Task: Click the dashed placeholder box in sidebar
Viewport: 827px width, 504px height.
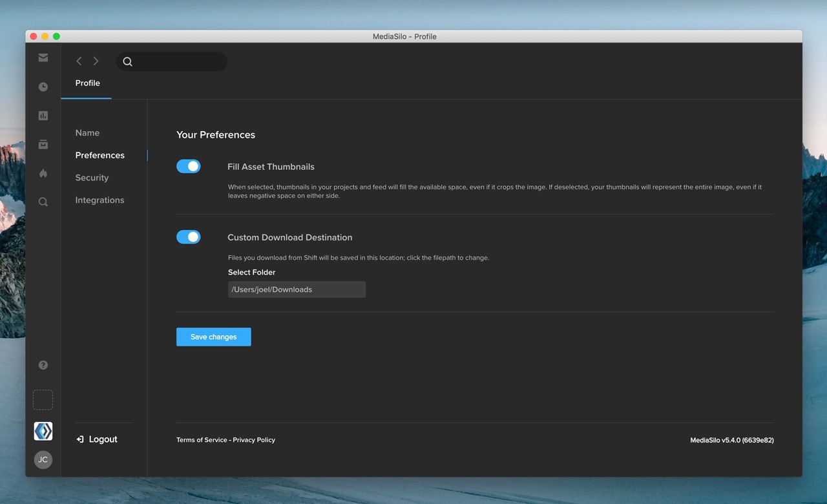Action: [x=43, y=400]
